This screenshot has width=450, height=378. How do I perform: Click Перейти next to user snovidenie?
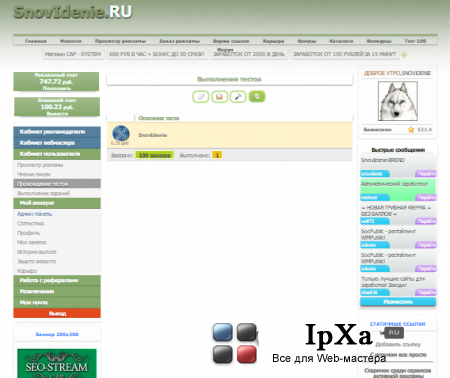coord(426,174)
